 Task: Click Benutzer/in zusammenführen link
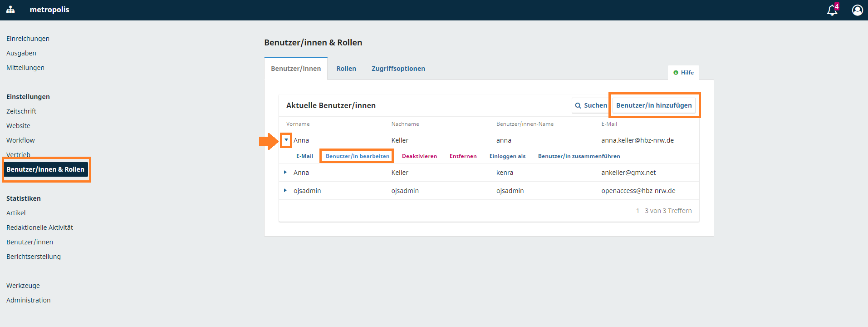(579, 156)
